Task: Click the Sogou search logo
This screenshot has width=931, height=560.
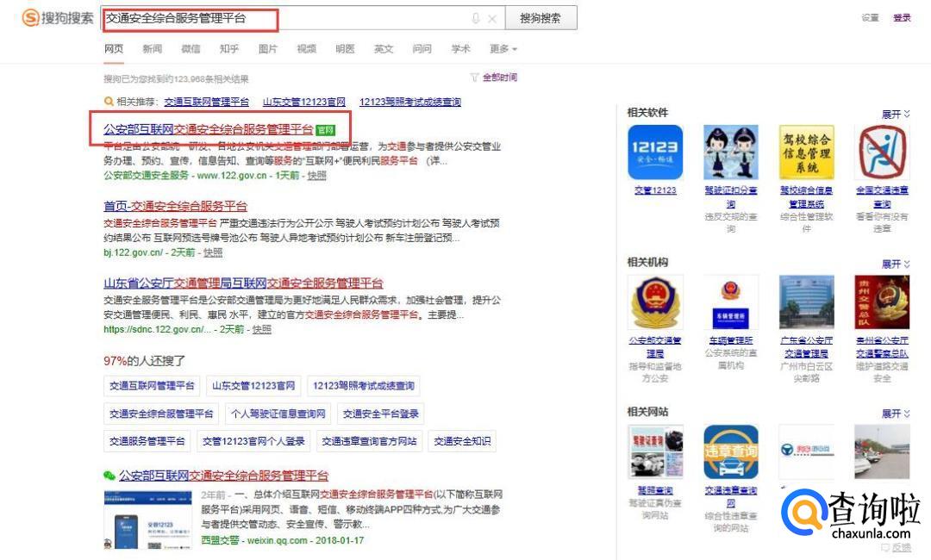Action: (58, 18)
